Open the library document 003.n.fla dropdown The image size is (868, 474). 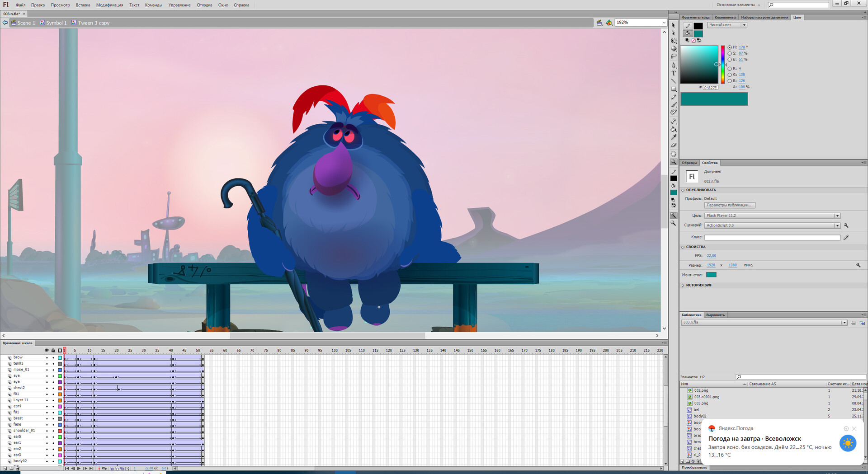click(x=764, y=323)
